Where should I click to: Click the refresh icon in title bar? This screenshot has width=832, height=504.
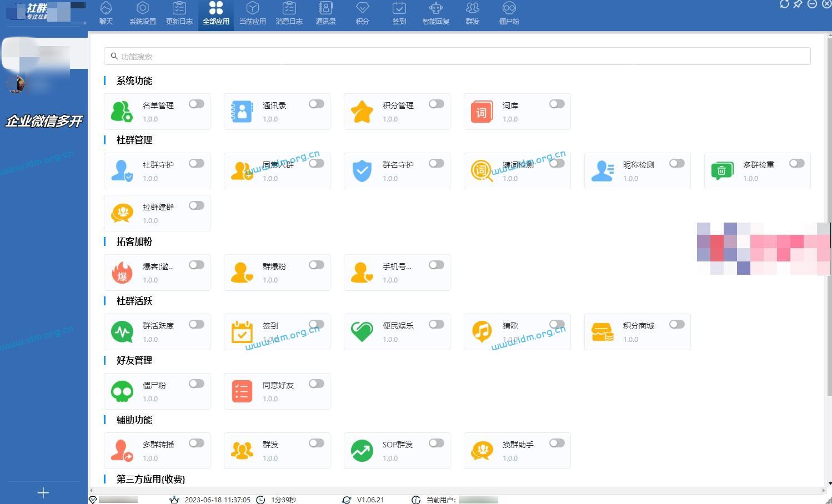pyautogui.click(x=784, y=4)
